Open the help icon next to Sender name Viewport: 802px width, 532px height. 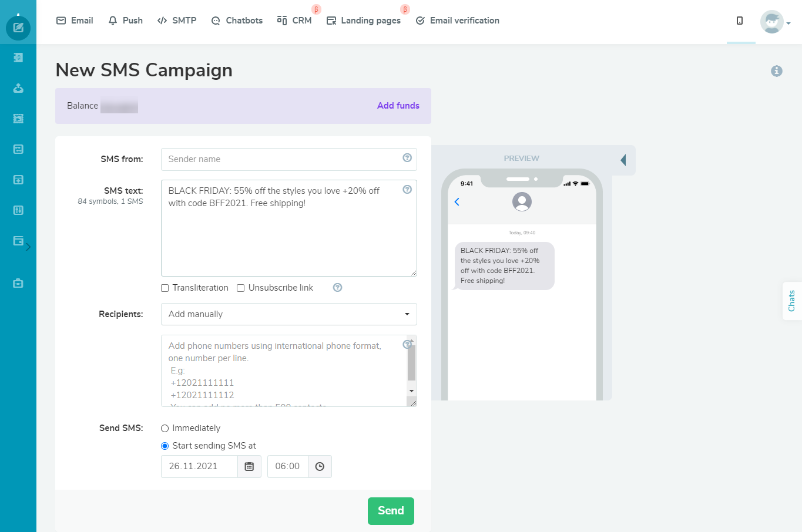click(407, 157)
